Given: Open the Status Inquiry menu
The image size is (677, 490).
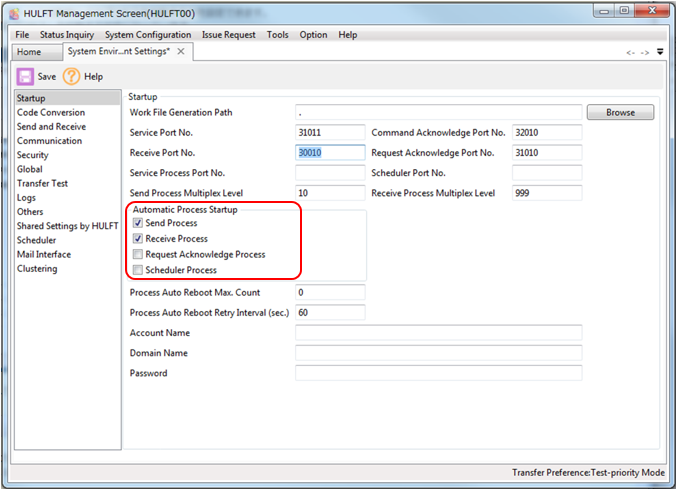Looking at the screenshot, I should point(68,35).
